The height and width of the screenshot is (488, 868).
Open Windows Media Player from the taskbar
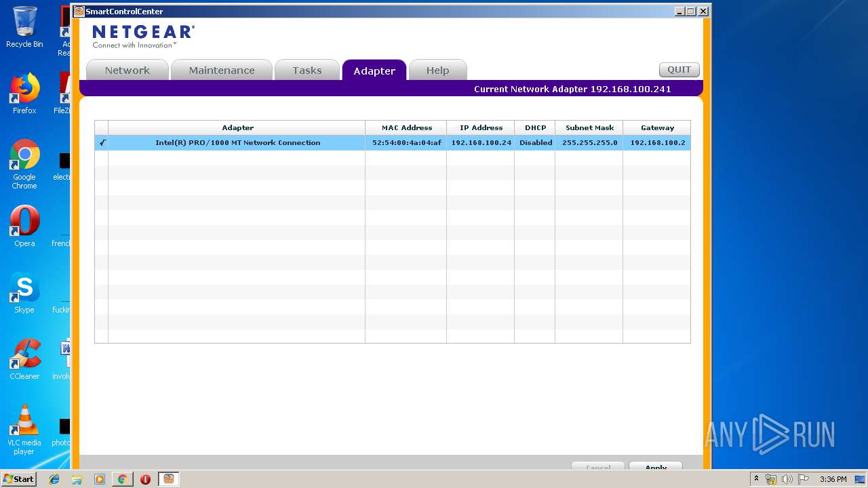(100, 479)
